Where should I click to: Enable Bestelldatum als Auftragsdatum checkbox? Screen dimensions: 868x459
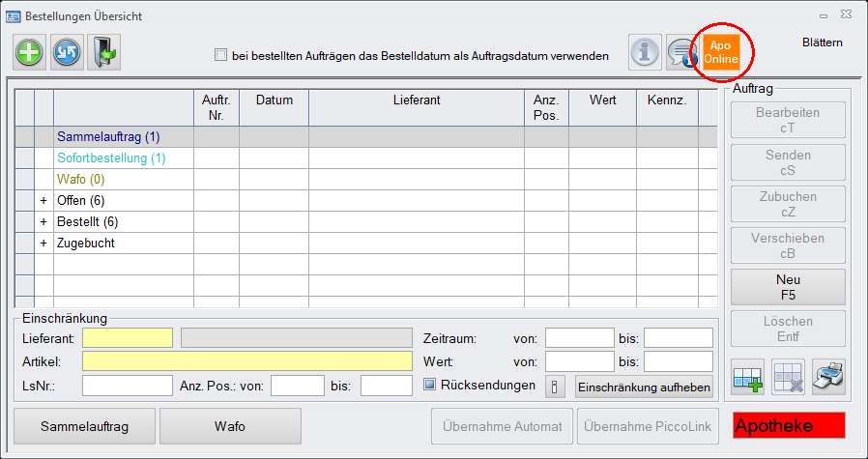[x=221, y=55]
